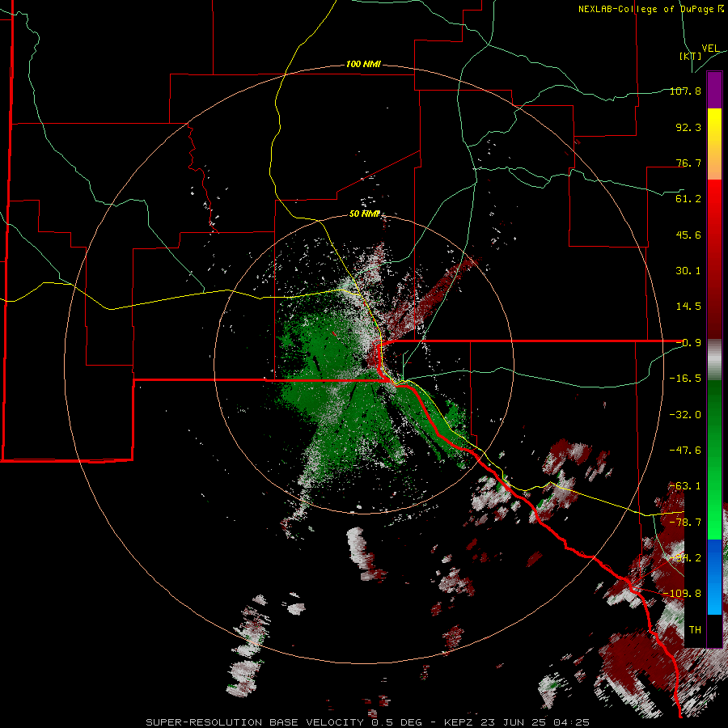Click the 92.3 legend value
728x728 pixels.
(x=688, y=127)
